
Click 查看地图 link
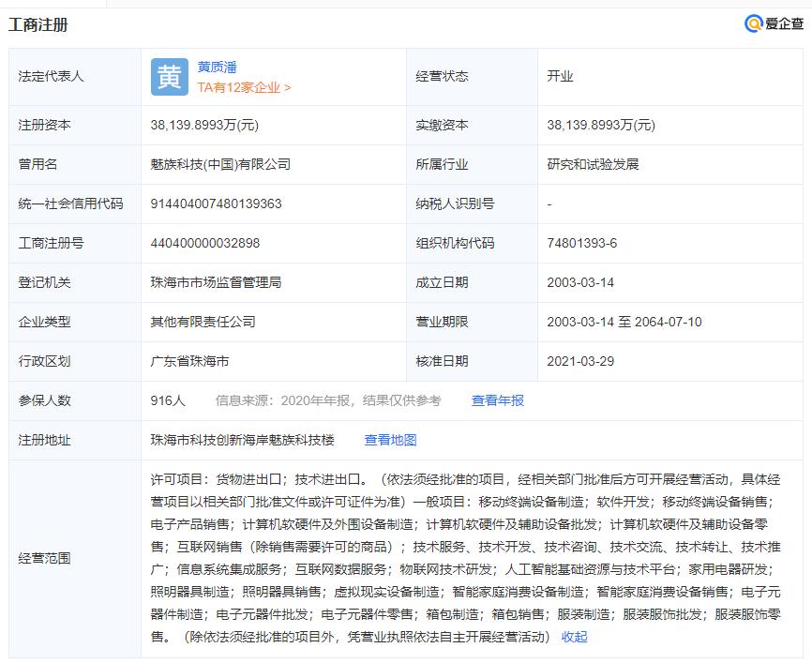click(390, 440)
